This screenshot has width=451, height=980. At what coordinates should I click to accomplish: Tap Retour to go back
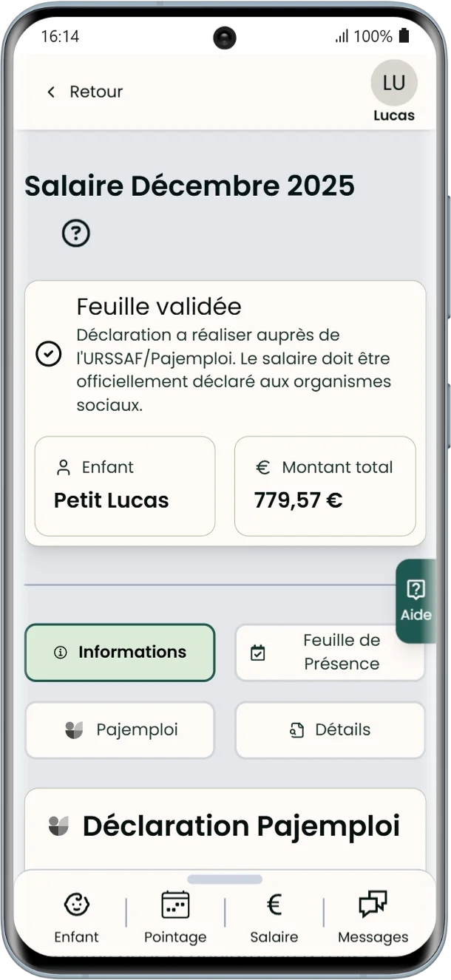[84, 92]
